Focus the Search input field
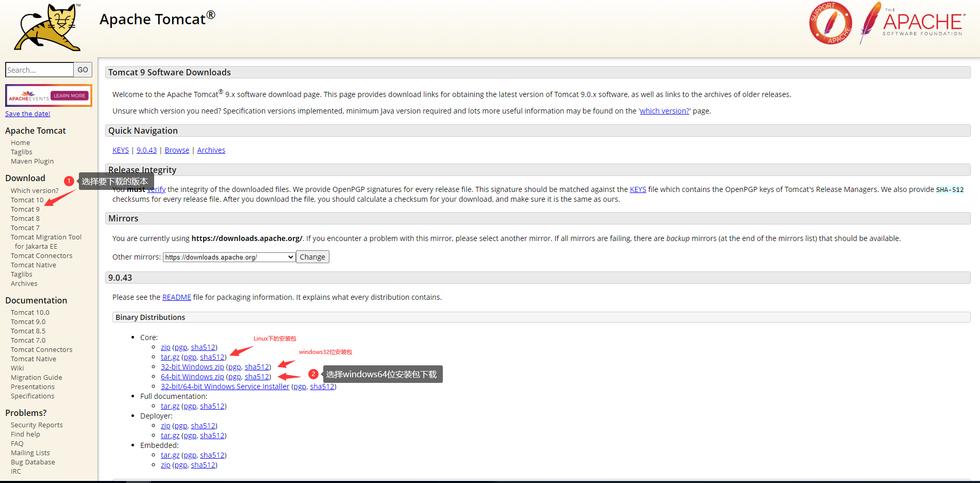980x483 pixels. pos(39,70)
